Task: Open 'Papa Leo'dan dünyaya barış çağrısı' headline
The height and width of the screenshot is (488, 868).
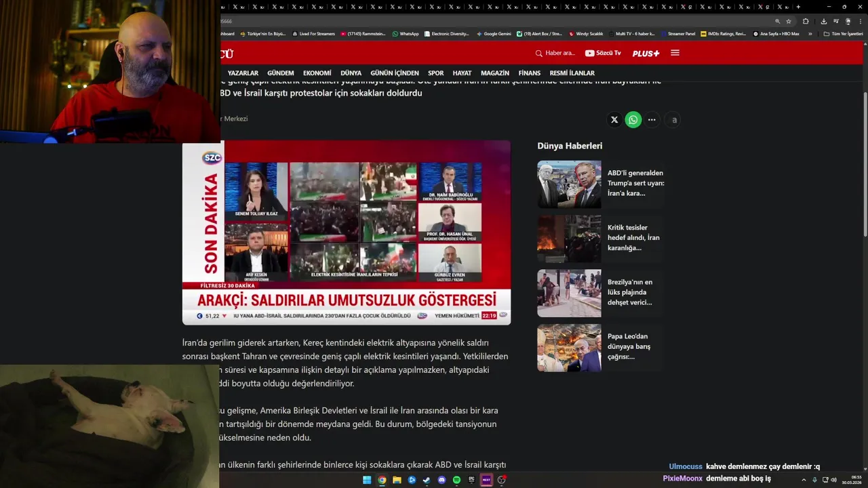Action: click(x=629, y=346)
